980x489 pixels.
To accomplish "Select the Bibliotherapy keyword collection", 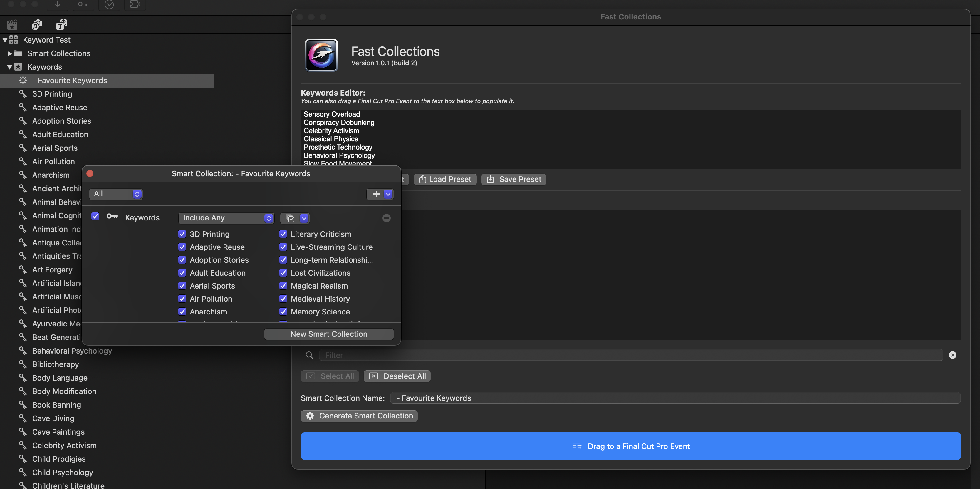I will 56,364.
